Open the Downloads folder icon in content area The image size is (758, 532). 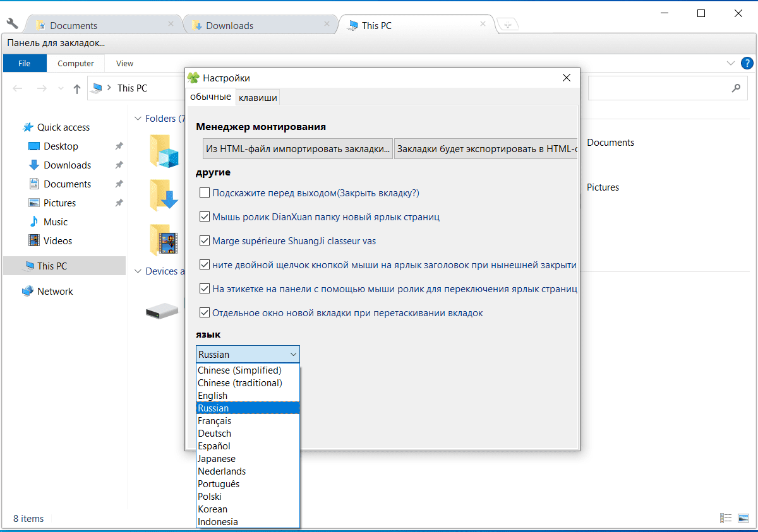coord(164,195)
